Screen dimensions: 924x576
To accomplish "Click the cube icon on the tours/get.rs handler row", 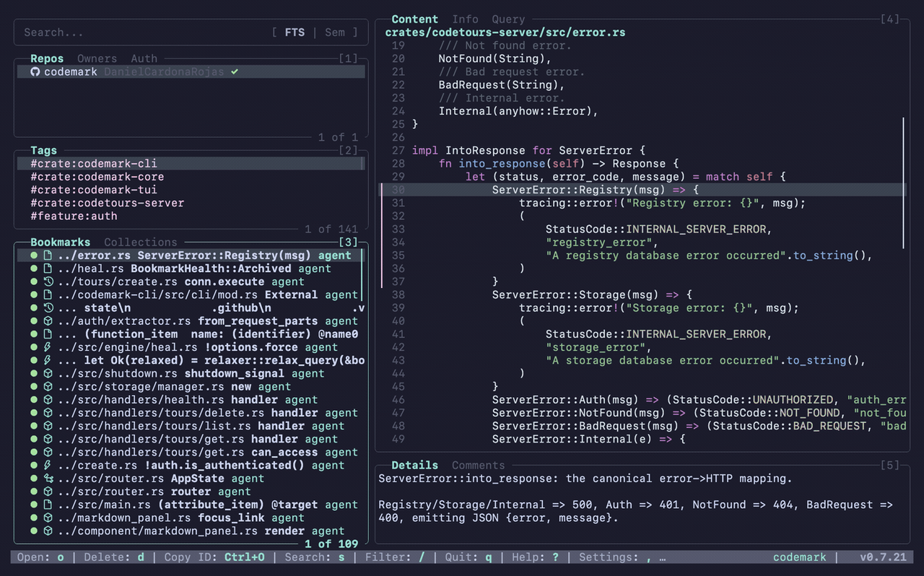I will click(48, 439).
